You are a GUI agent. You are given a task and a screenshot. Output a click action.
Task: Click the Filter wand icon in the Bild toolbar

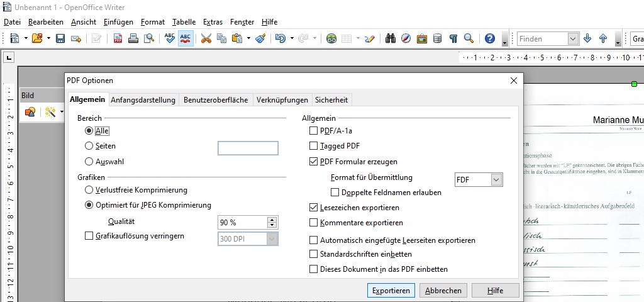[50, 111]
